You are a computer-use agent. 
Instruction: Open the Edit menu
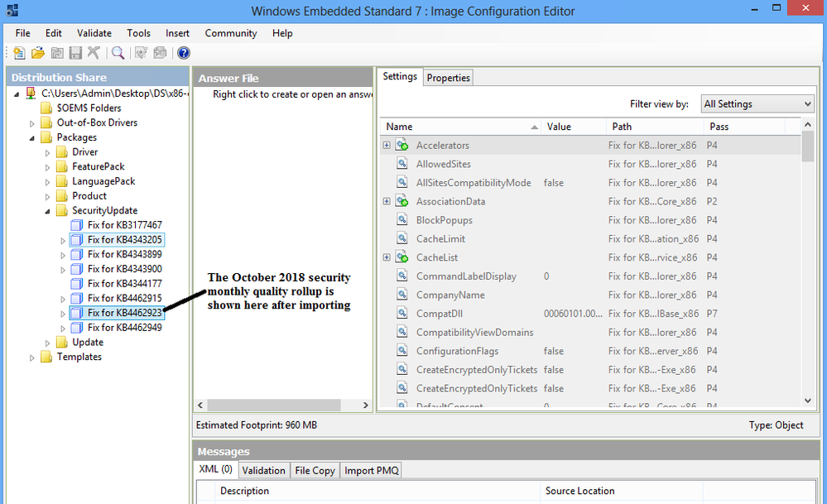pyautogui.click(x=53, y=33)
